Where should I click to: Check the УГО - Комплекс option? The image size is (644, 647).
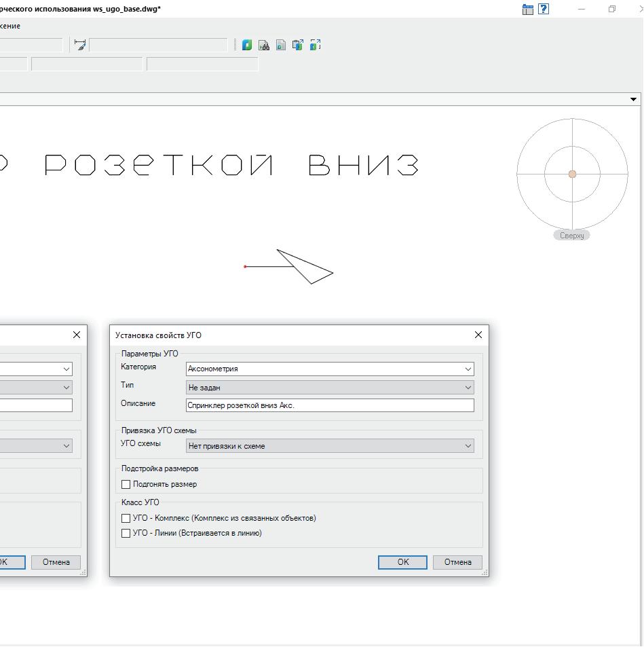[x=126, y=518]
